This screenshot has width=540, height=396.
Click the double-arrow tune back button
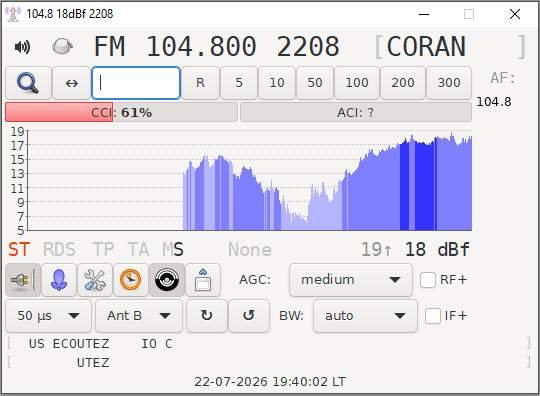[x=72, y=83]
